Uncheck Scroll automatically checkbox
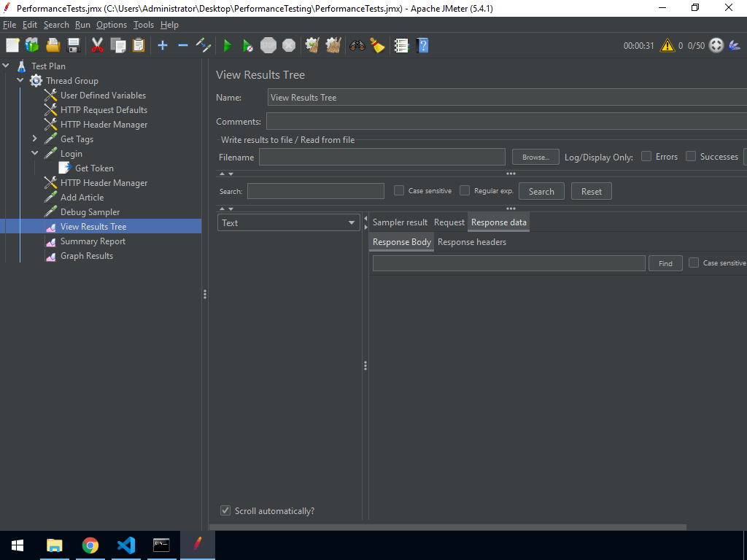The width and height of the screenshot is (747, 560). [225, 510]
